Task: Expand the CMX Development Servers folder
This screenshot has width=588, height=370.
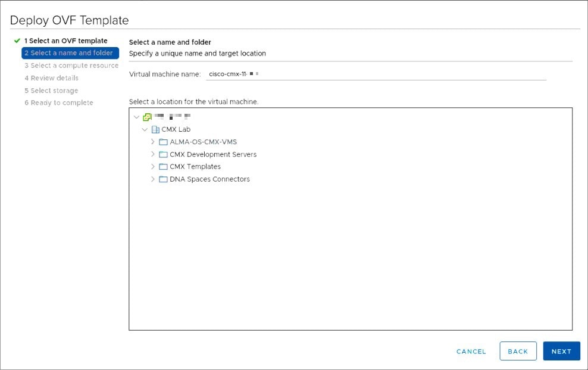Action: (154, 154)
